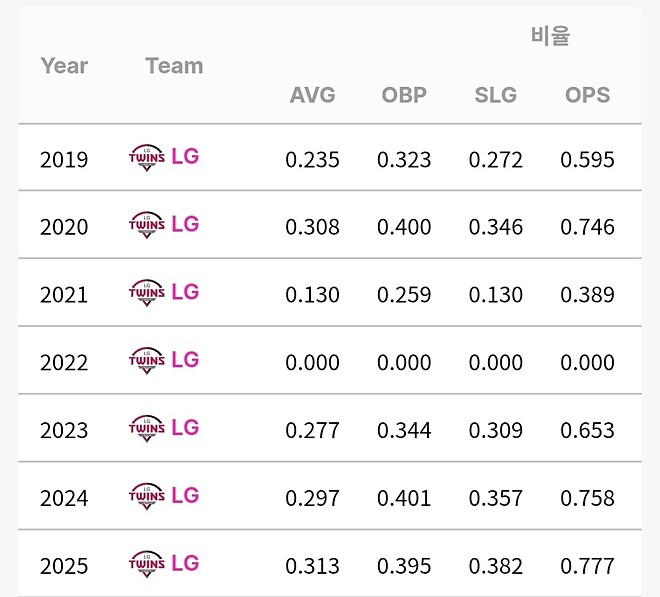Click the Year column header

pos(64,66)
